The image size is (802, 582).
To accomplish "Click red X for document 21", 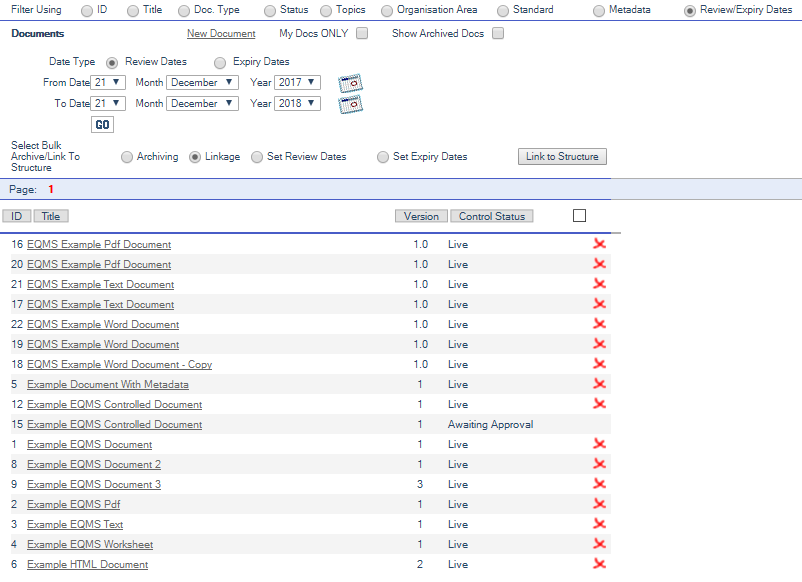I will (599, 283).
